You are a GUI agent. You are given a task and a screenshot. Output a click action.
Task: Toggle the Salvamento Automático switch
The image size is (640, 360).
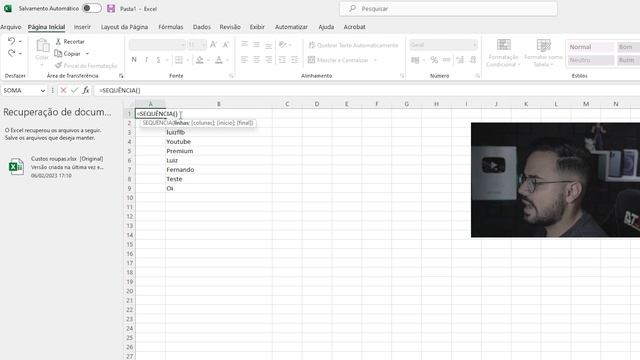coord(91,8)
